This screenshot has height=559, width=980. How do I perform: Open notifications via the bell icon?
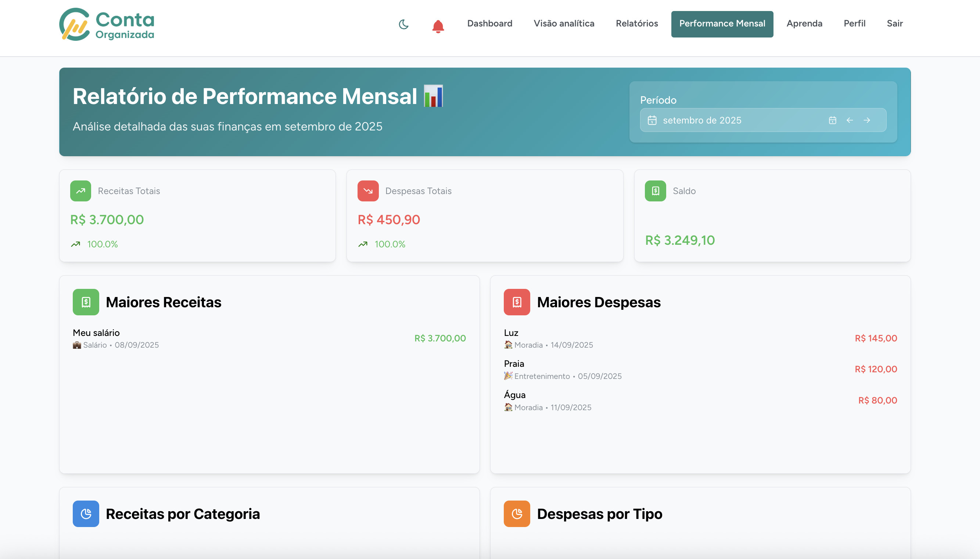(x=438, y=26)
